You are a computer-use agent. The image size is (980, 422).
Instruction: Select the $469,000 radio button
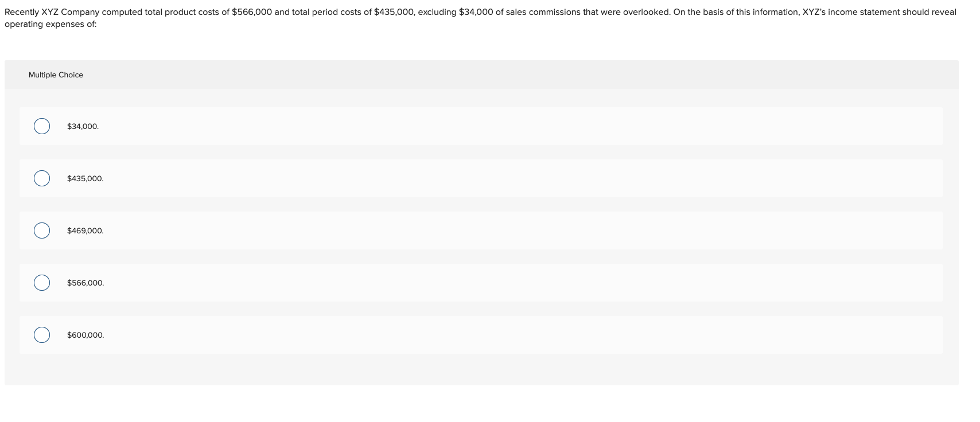tap(41, 230)
